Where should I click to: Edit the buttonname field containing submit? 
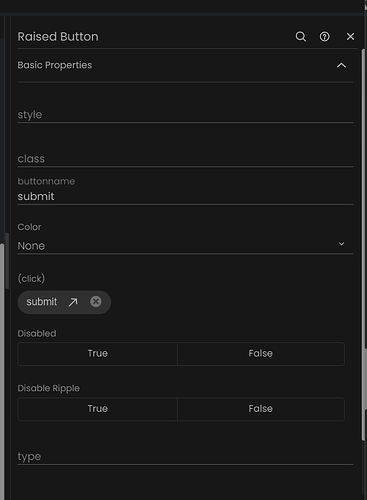[185, 196]
